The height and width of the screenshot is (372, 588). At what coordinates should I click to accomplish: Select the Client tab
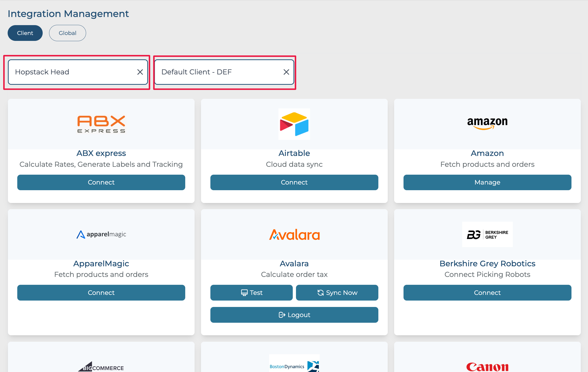[25, 33]
